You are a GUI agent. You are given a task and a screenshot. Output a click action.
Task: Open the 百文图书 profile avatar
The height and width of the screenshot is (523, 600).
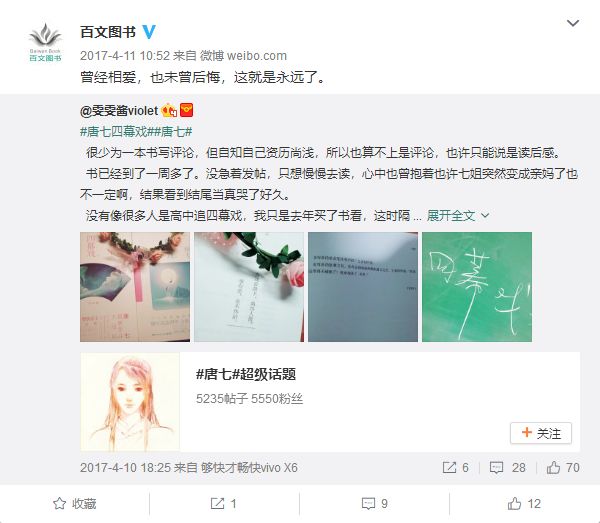[x=45, y=42]
